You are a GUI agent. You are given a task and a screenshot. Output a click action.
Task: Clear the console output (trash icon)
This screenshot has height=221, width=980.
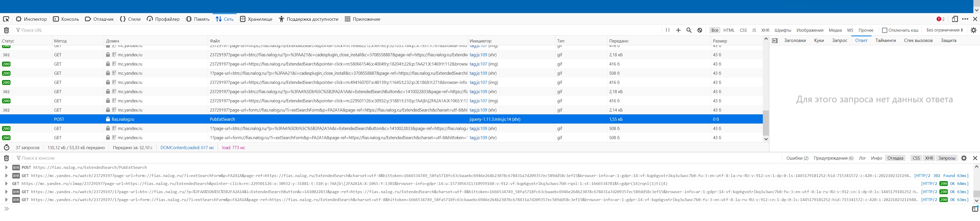[x=6, y=158]
